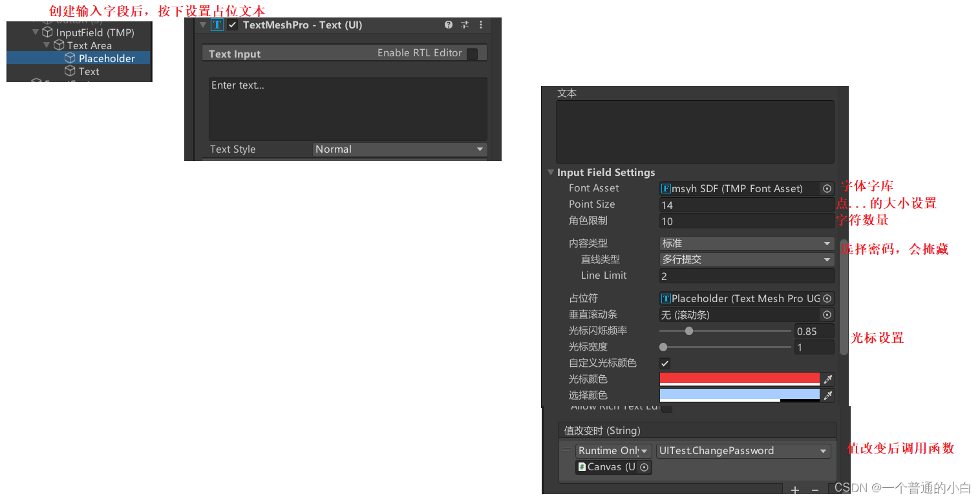Click the F font icon in Font Asset

666,188
